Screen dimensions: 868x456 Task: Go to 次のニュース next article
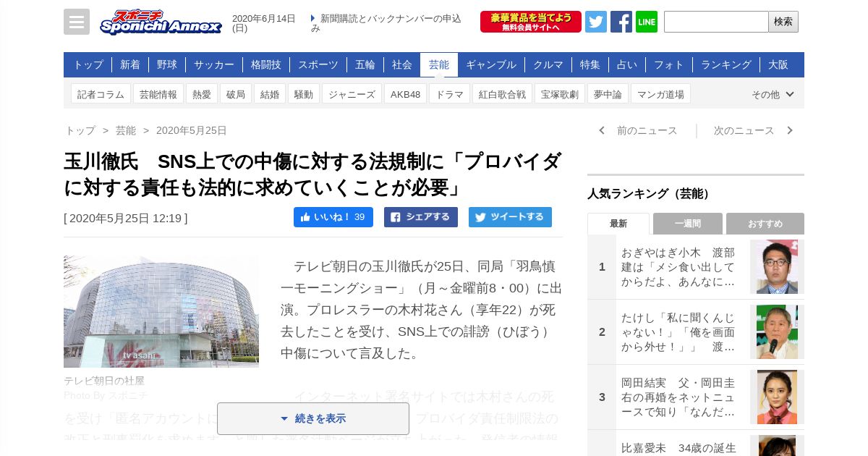click(752, 130)
